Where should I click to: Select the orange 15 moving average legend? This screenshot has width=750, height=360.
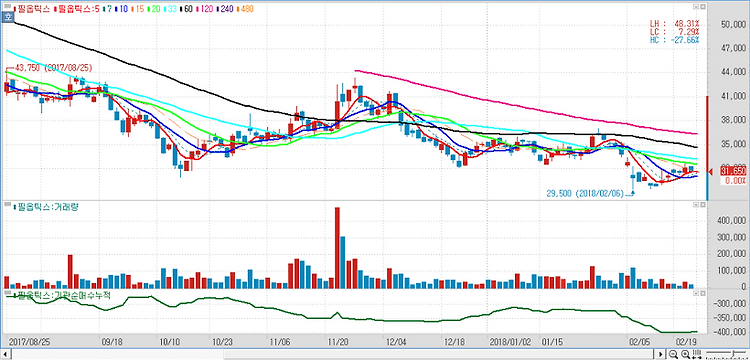pyautogui.click(x=138, y=9)
